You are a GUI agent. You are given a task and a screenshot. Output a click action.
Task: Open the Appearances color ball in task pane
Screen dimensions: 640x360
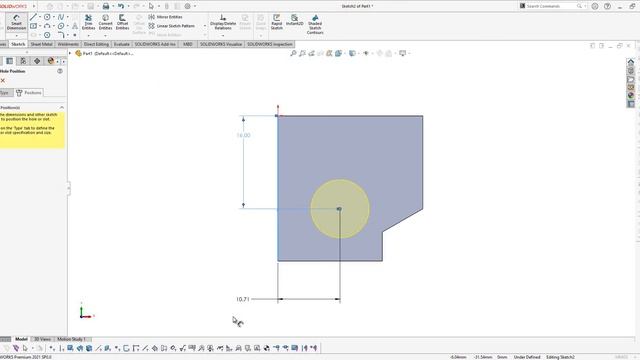[631, 96]
